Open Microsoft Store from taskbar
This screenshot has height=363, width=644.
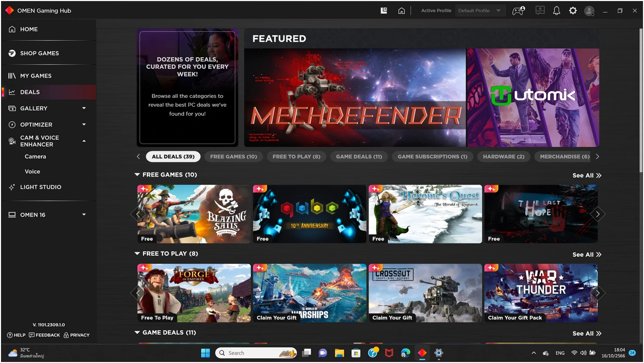coord(356,353)
